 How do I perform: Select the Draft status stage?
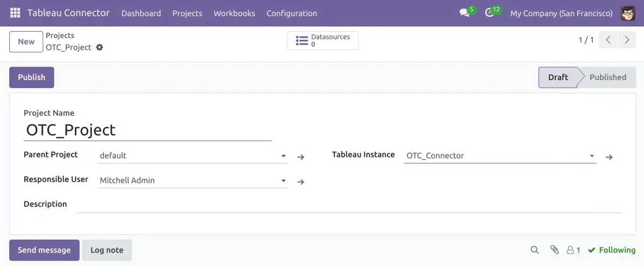(558, 77)
